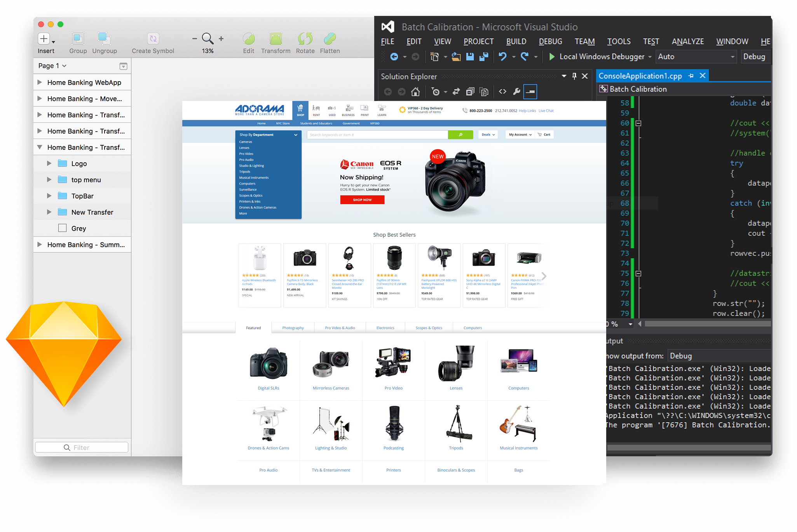Open the Home icon in Solution Explorer
Viewport: 797px width, 532px height.
click(x=415, y=92)
